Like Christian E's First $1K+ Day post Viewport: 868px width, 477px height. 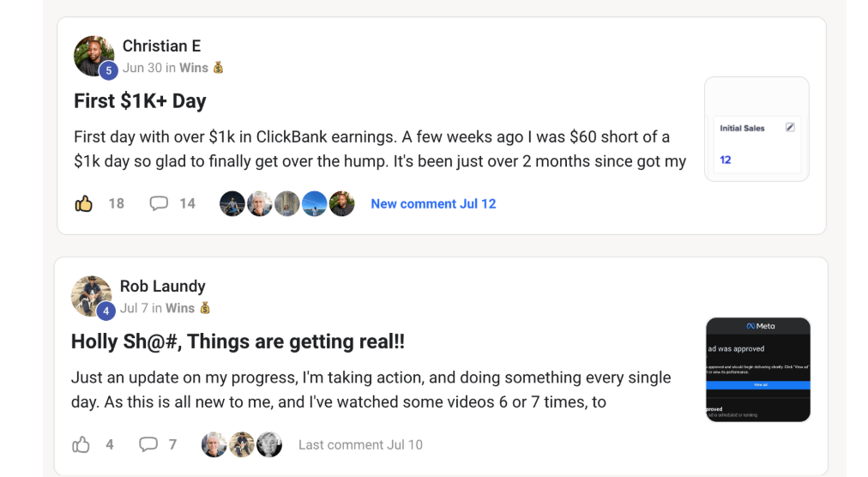coord(83,203)
